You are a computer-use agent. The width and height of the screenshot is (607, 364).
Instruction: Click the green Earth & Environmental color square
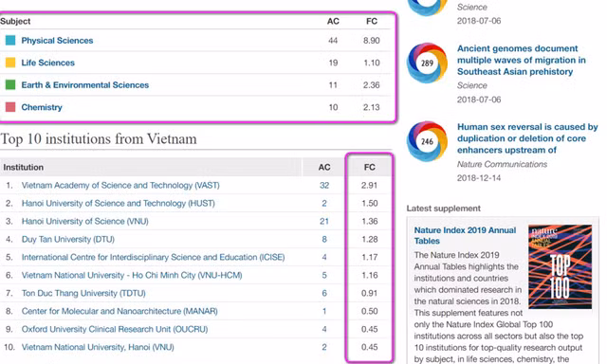click(10, 84)
